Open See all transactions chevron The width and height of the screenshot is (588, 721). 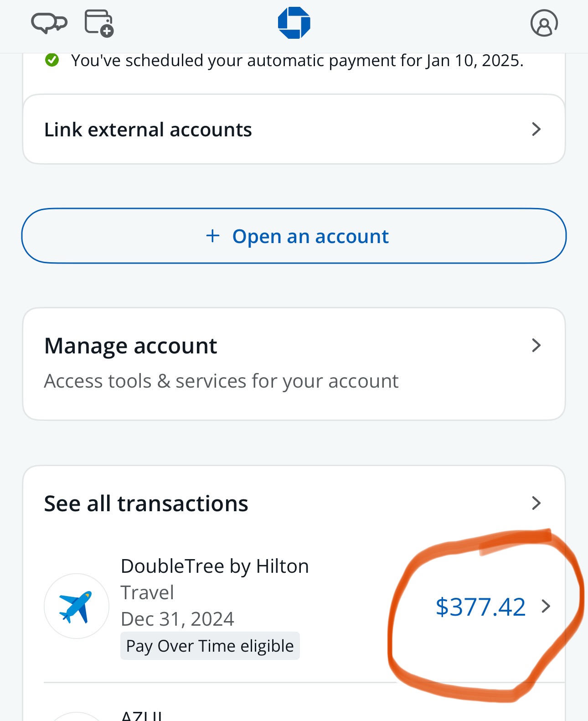pos(536,503)
